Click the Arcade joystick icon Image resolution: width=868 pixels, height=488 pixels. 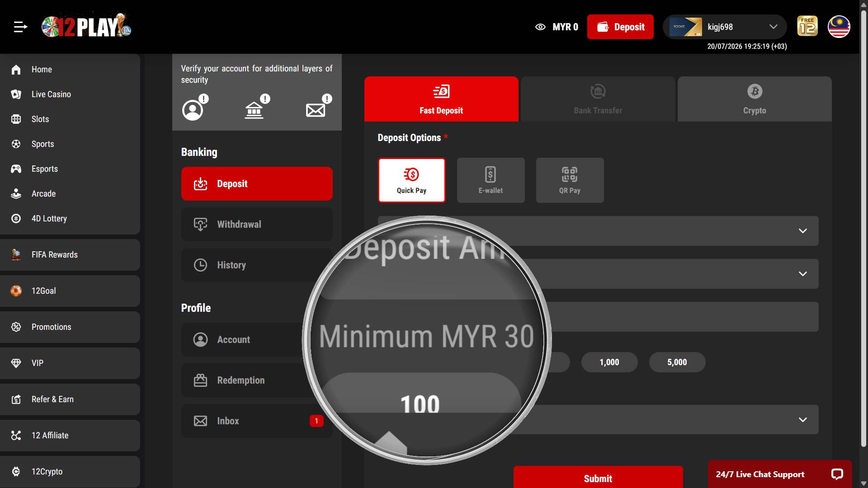[x=16, y=194]
